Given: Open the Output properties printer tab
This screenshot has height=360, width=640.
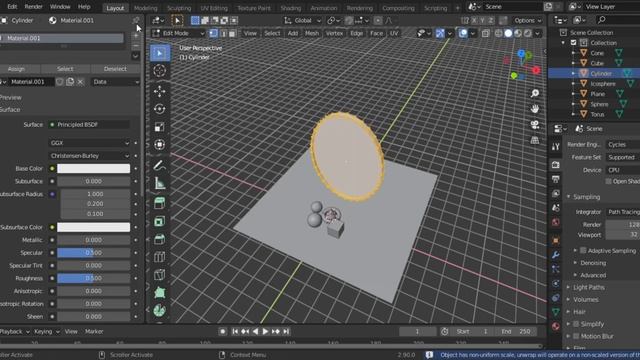Looking at the screenshot, I should pyautogui.click(x=556, y=179).
